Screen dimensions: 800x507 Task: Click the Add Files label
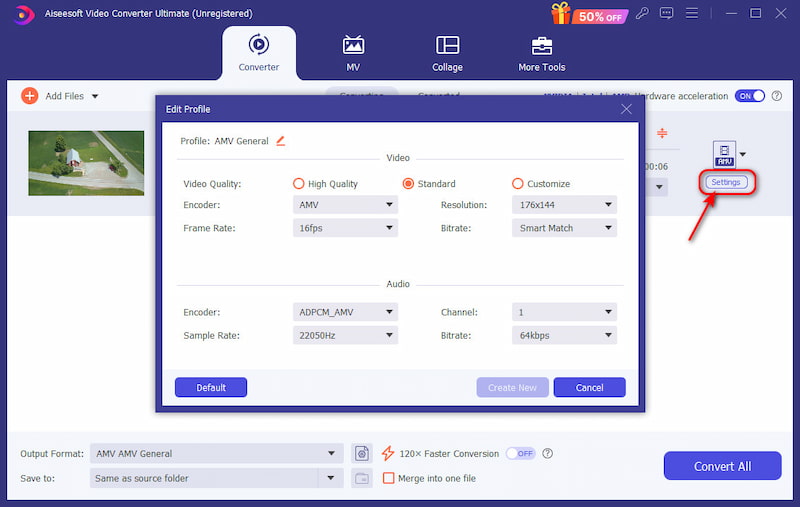tap(64, 96)
